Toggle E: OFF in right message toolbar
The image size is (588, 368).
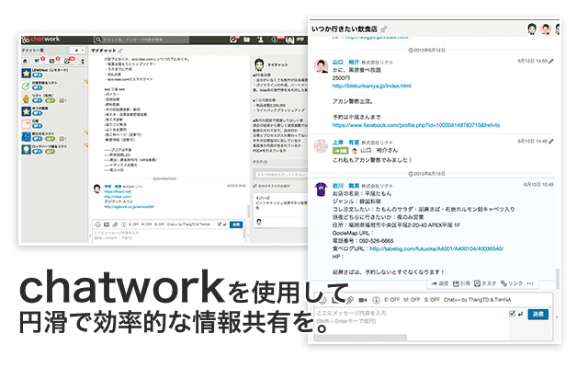click(391, 300)
